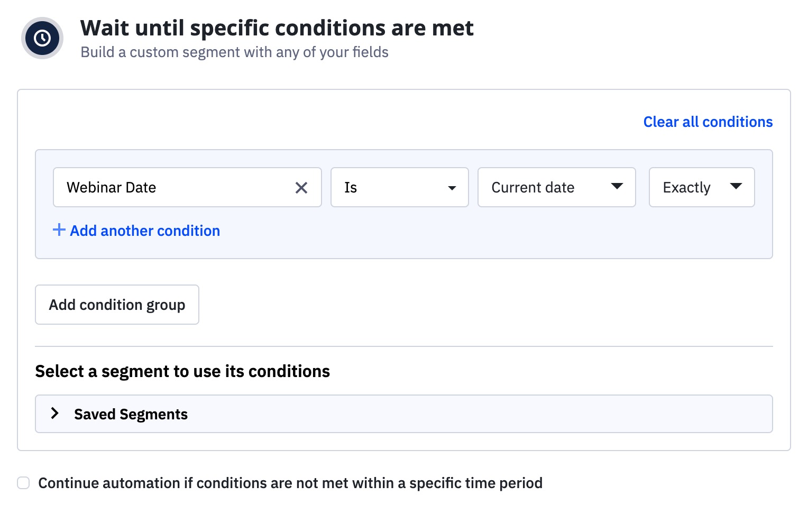Click Add another condition link
This screenshot has width=808, height=532.
coord(145,231)
